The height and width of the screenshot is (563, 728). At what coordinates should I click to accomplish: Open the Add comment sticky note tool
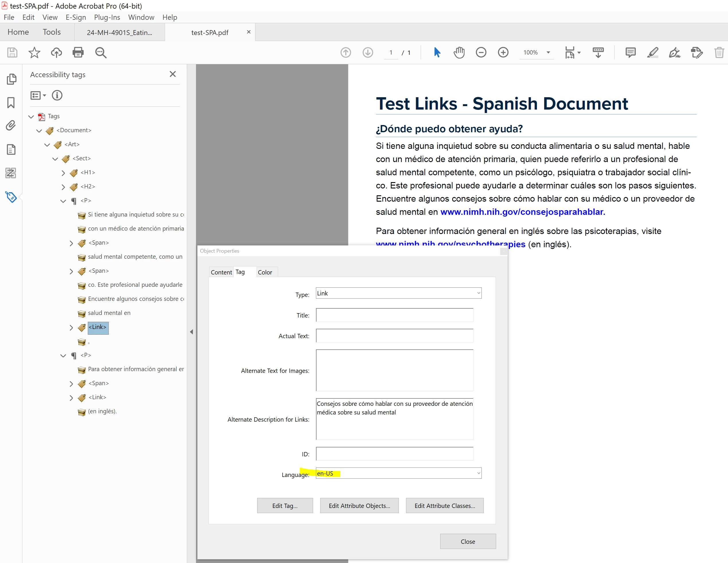pos(630,53)
